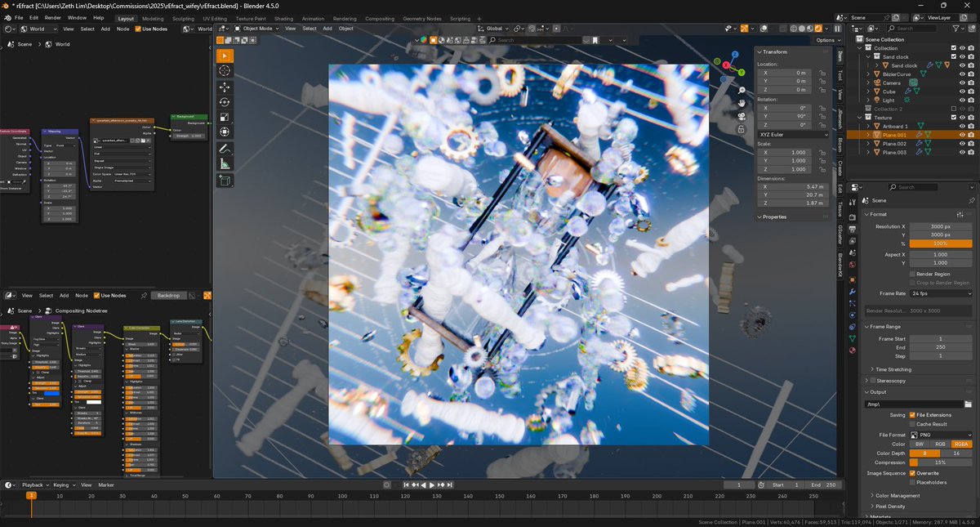Activate the Add Cube tool
The width and height of the screenshot is (980, 527).
tap(225, 180)
